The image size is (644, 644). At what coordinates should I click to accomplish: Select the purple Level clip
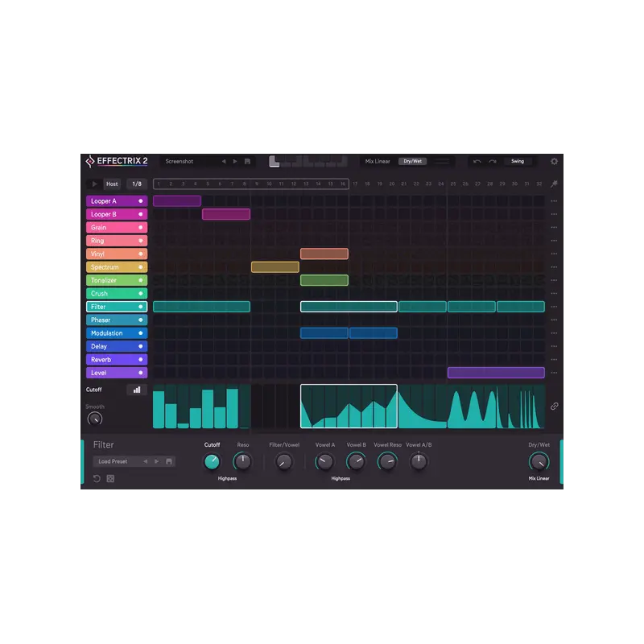[x=496, y=373]
